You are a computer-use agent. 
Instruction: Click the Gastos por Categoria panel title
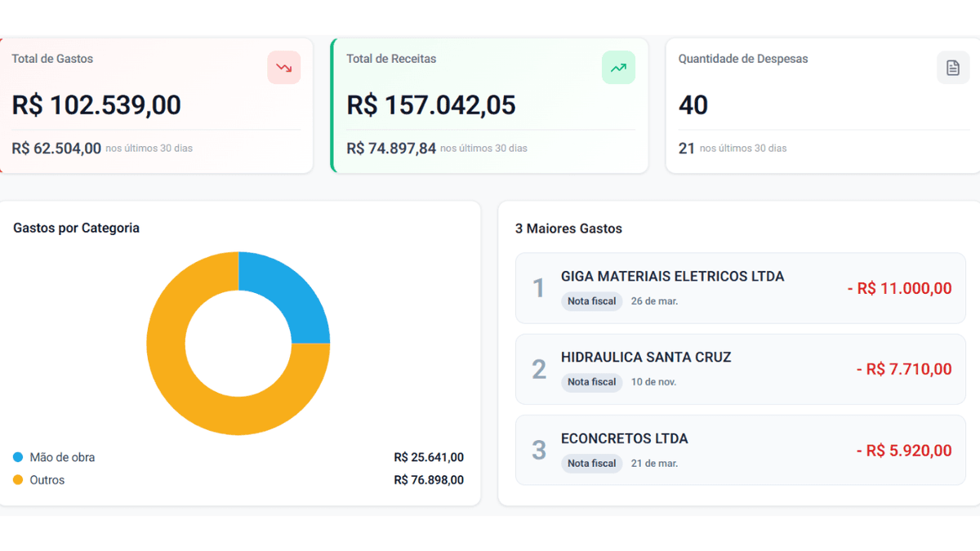coord(75,228)
